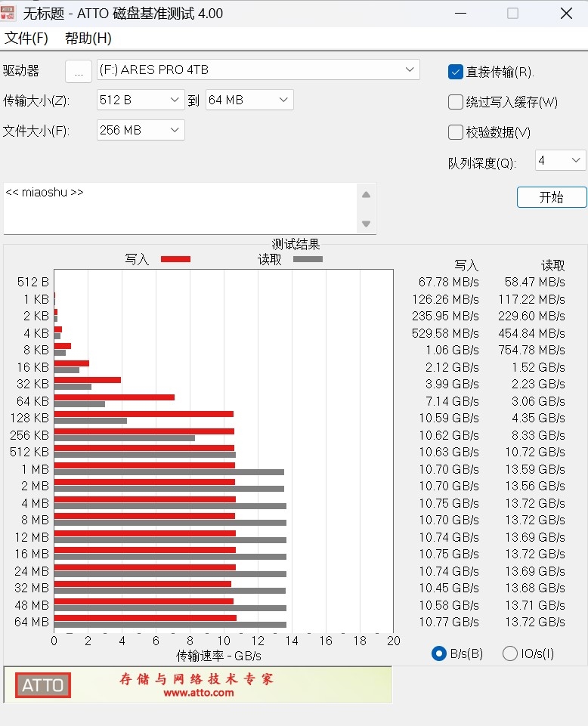
Task: Click the 64 MB write value 10.77 GB/s
Action: tap(448, 622)
